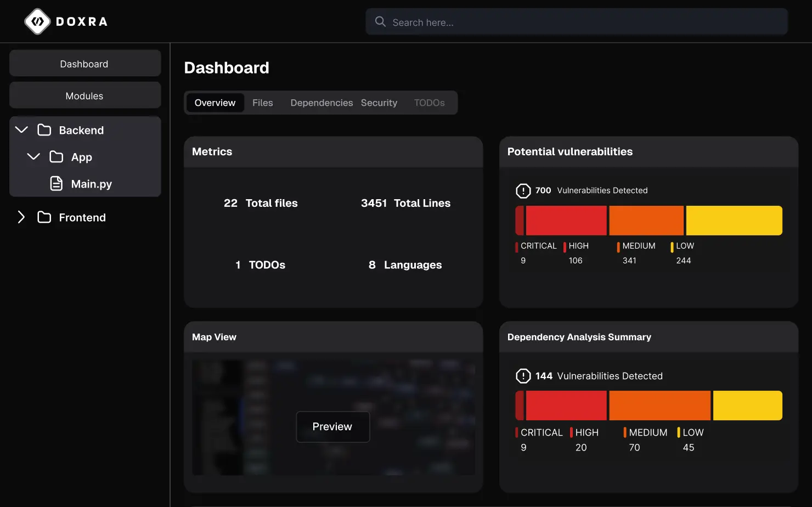Click the Metrics card title
This screenshot has width=812, height=507.
point(212,151)
